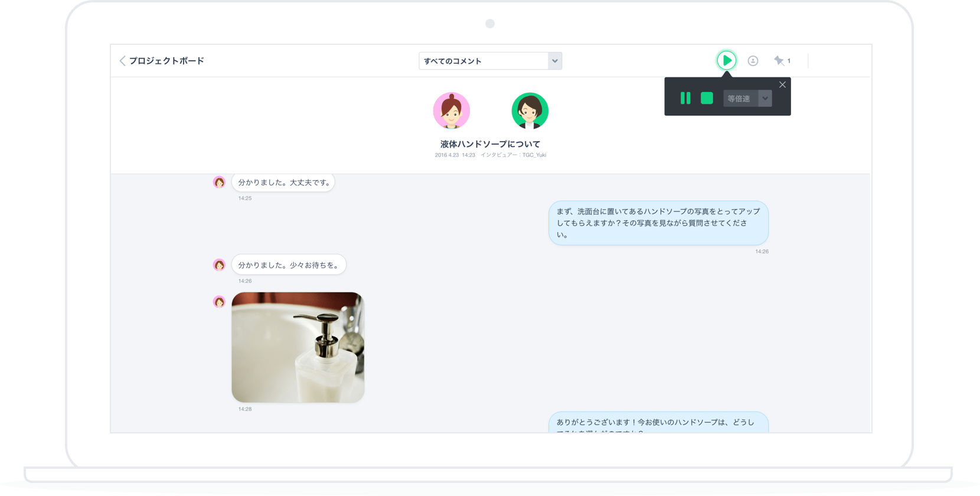The height and width of the screenshot is (496, 980).
Task: Click the pink interviewee avatar in header
Action: click(452, 110)
